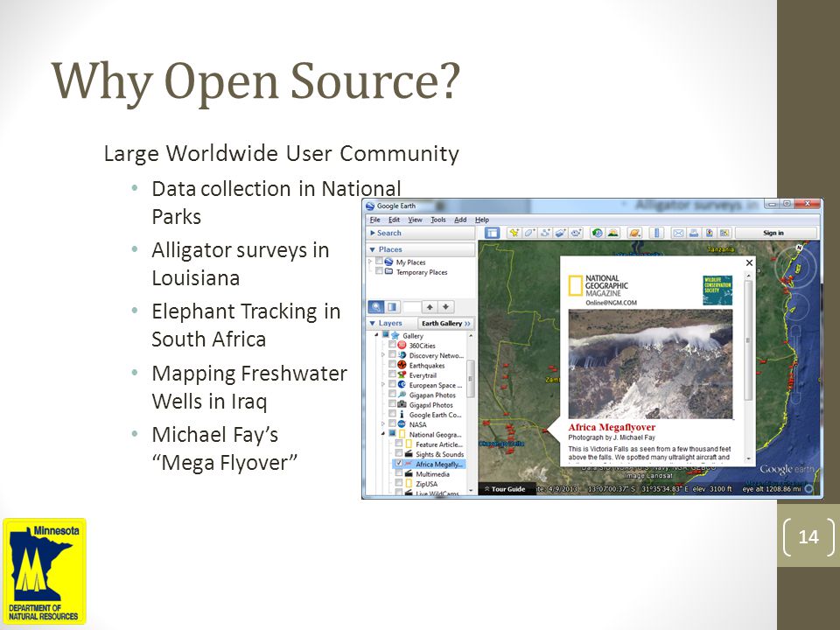Image resolution: width=840 pixels, height=630 pixels.
Task: Open the Tour Guide bar
Action: [505, 489]
